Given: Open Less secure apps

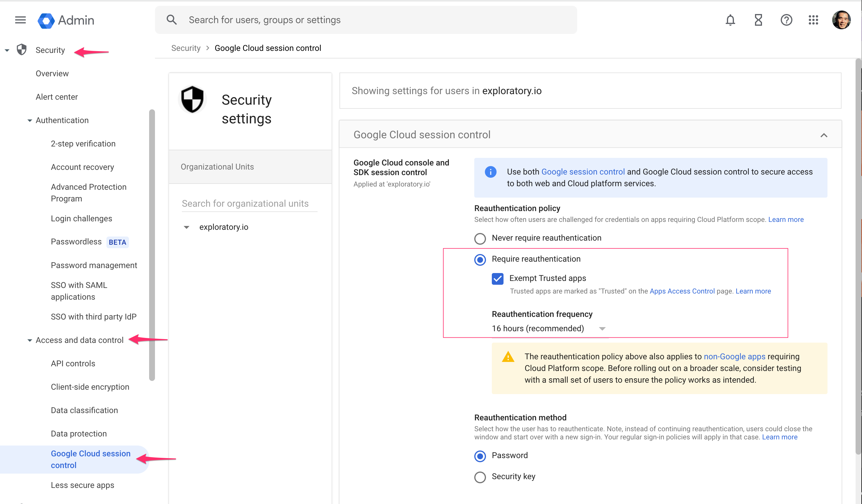Looking at the screenshot, I should point(82,485).
